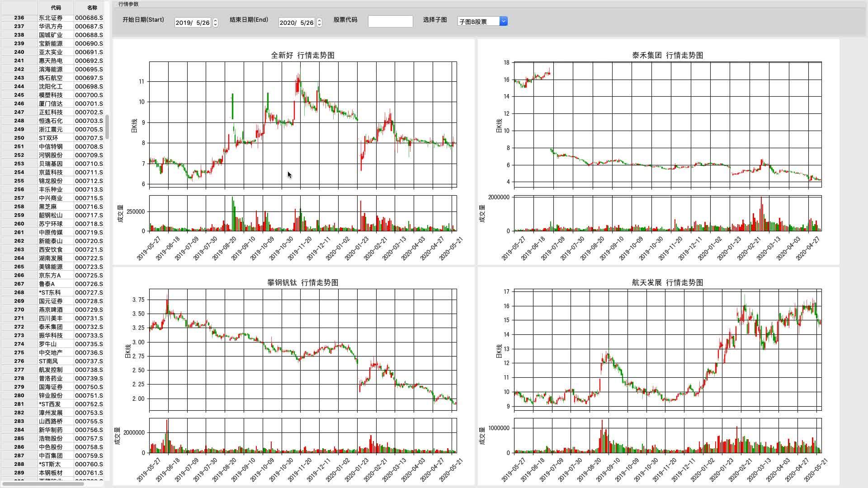The height and width of the screenshot is (488, 868).
Task: Open the 子图B股票 subplot dropdown
Action: [482, 21]
